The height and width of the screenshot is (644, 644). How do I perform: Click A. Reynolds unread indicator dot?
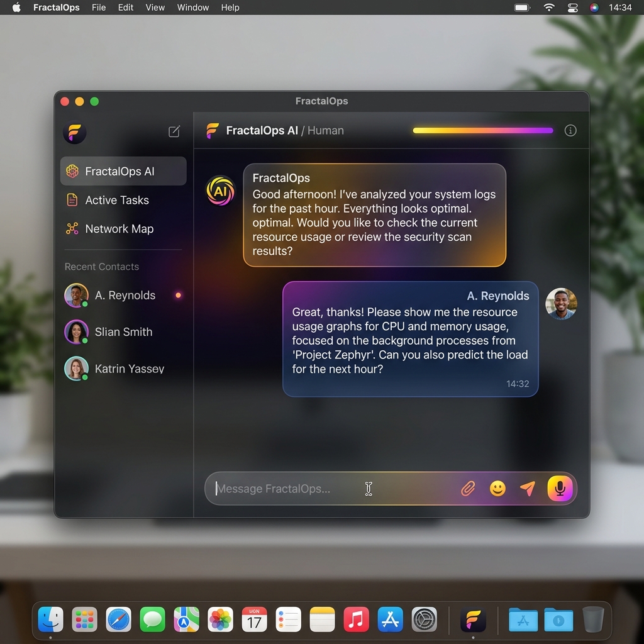click(x=178, y=295)
